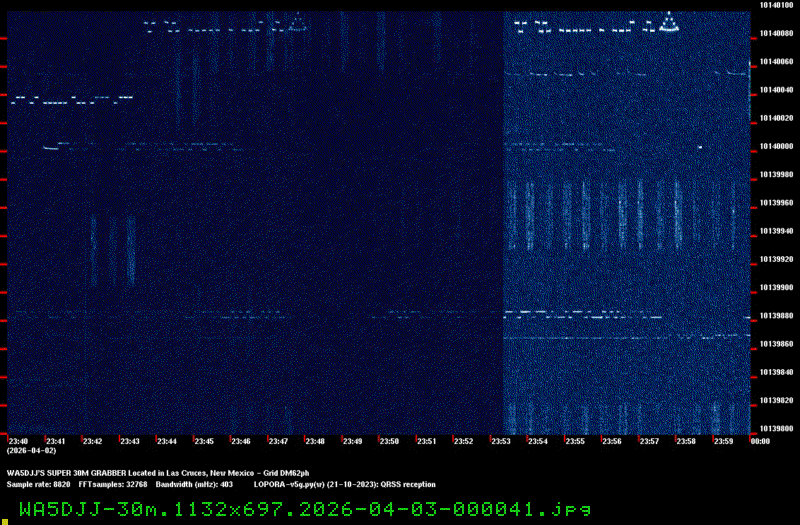The image size is (800, 525).
Task: Click the 23:59 time label
Action: click(x=723, y=441)
